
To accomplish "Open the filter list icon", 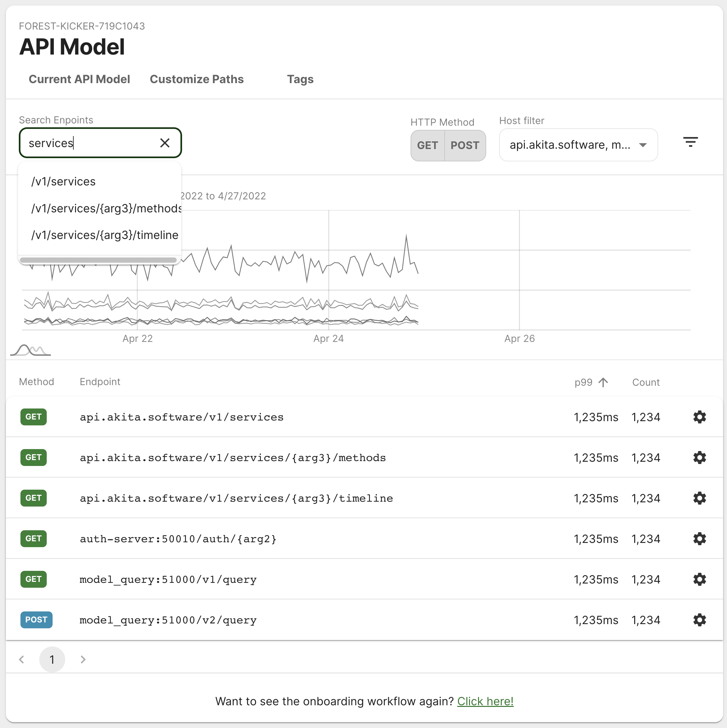I will [690, 142].
